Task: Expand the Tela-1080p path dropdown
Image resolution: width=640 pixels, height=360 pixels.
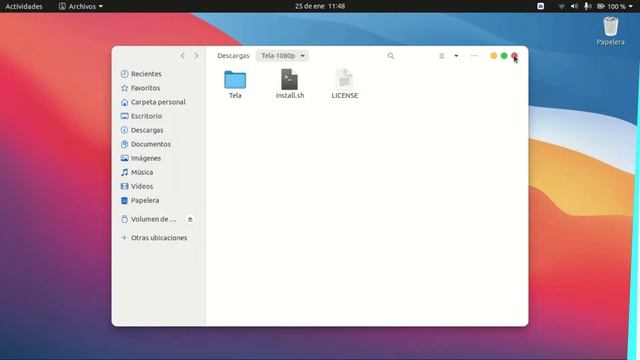Action: (282, 56)
